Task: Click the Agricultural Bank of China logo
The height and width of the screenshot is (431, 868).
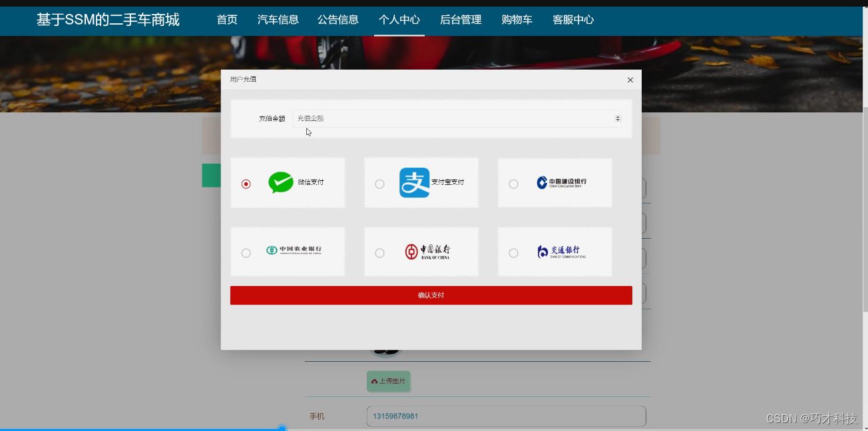Action: coord(294,250)
